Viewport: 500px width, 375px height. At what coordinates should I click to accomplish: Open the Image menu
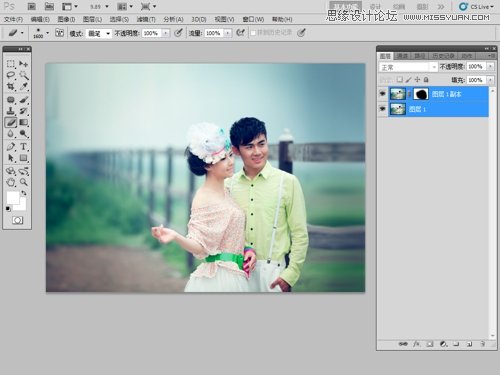point(66,19)
